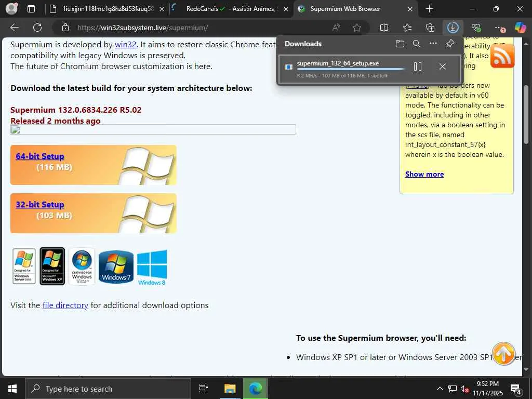
Task: Open split screen view
Action: [x=384, y=28]
